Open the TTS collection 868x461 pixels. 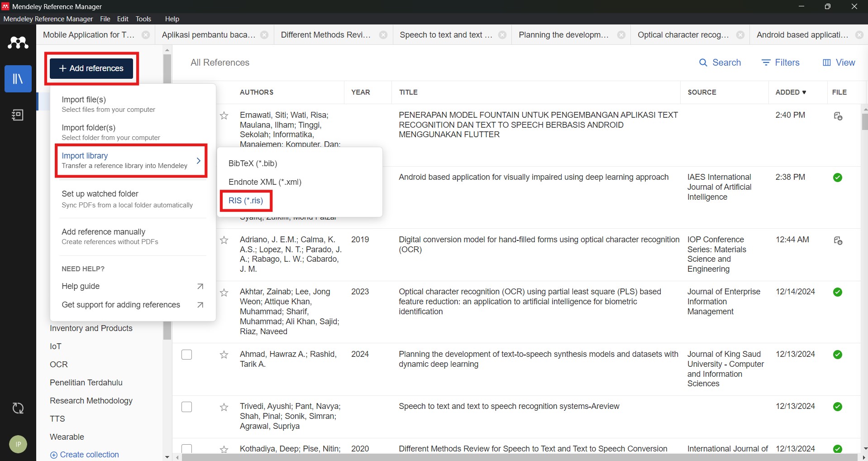(57, 419)
